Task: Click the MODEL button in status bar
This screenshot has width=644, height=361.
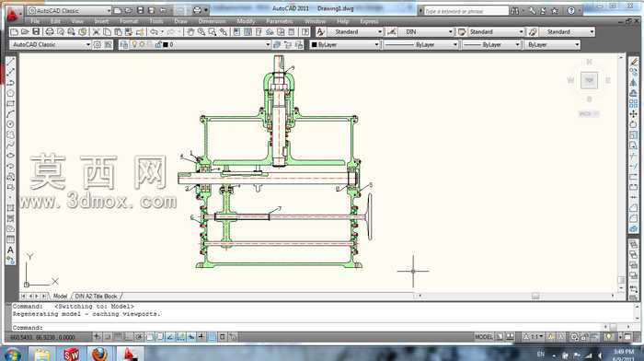Action: 484,337
